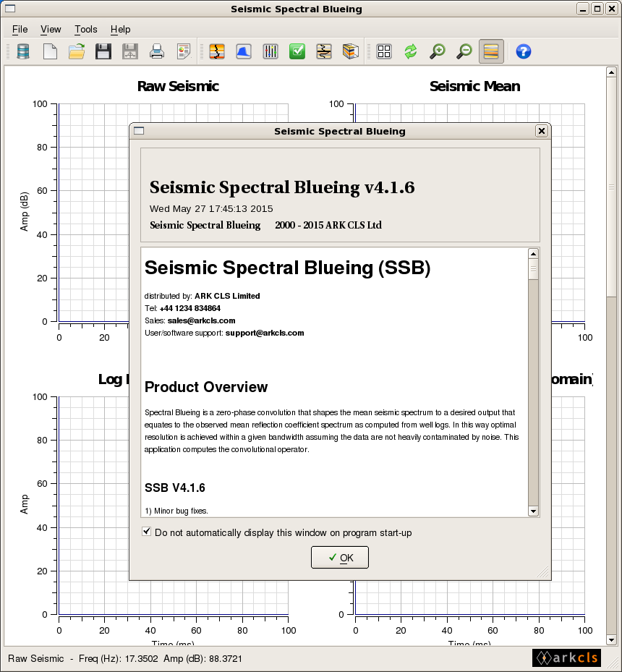Open help with blue question icon
Viewport: 622px width, 672px height.
coord(524,51)
